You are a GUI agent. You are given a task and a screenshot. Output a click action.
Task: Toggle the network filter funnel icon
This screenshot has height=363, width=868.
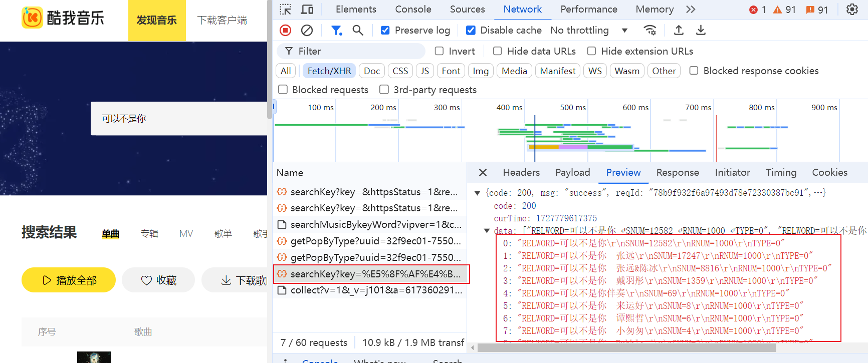coord(336,31)
